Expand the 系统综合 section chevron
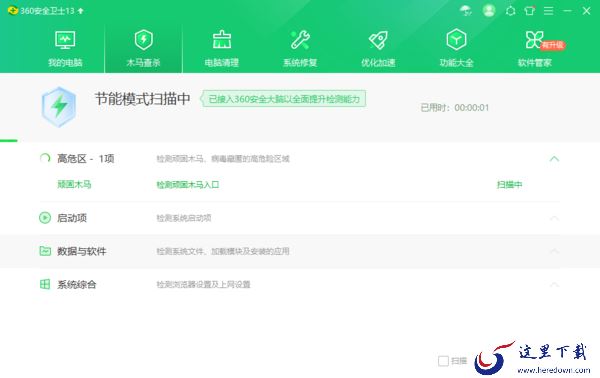The height and width of the screenshot is (378, 600). [554, 284]
